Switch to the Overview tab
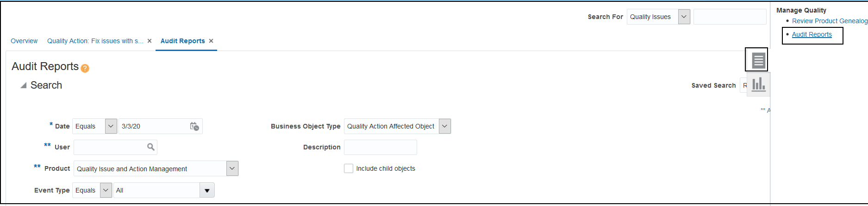Image resolution: width=868 pixels, height=206 pixels. coord(24,41)
